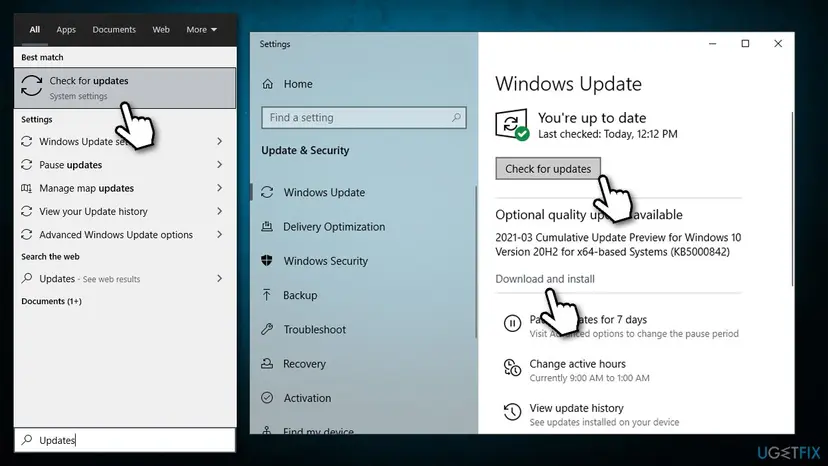Viewport: 828px width, 466px height.
Task: Click the pause circle icon for Pause updates
Action: coord(512,323)
